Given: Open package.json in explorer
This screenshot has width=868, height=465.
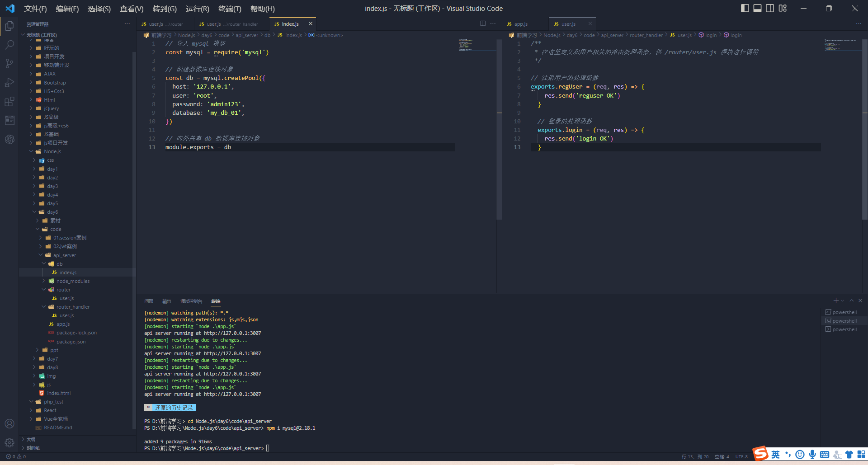Looking at the screenshot, I should click(x=71, y=342).
